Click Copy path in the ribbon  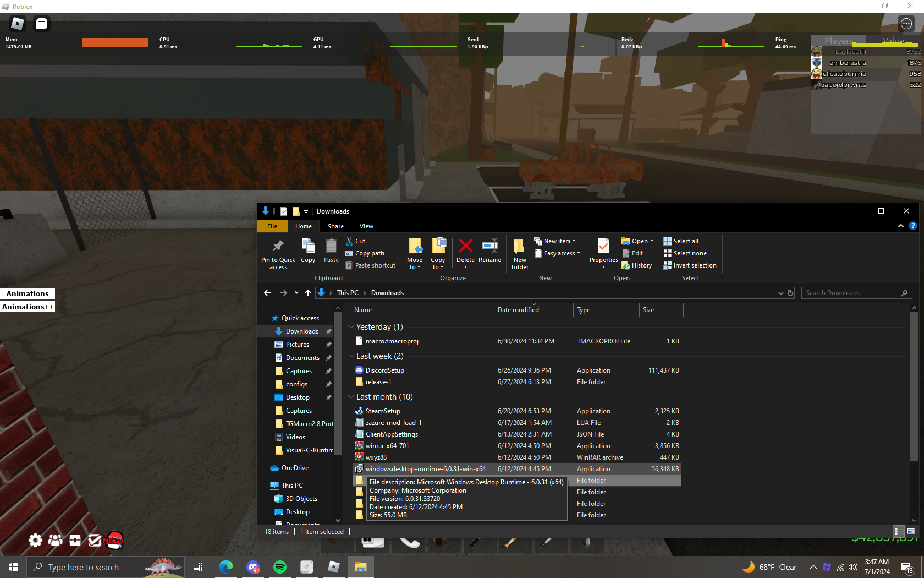coord(365,253)
